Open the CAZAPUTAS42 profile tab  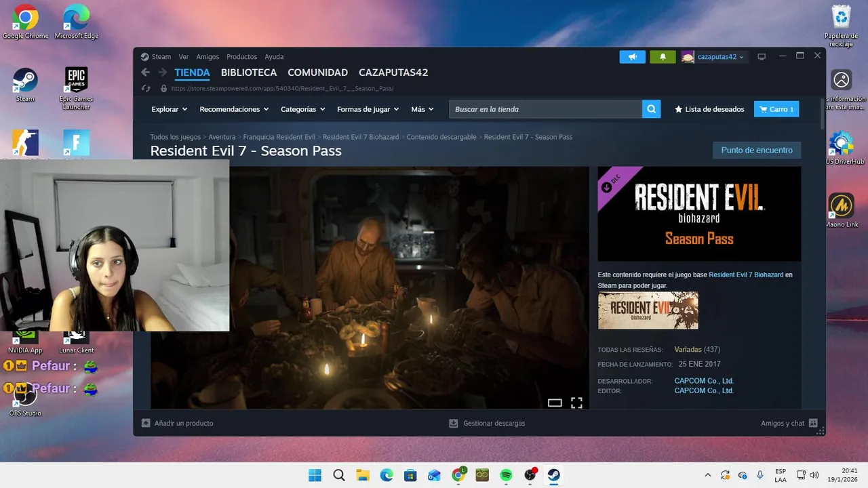pyautogui.click(x=393, y=73)
